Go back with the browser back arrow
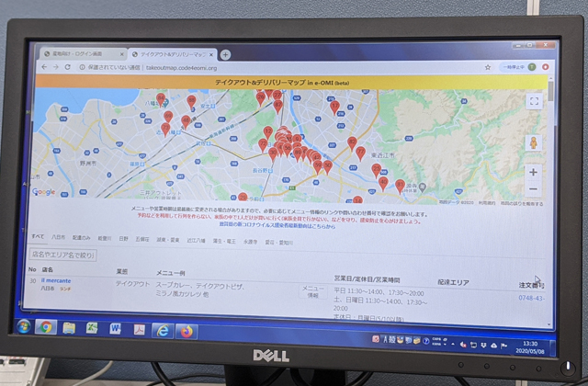Image resolution: width=588 pixels, height=386 pixels. pyautogui.click(x=42, y=67)
